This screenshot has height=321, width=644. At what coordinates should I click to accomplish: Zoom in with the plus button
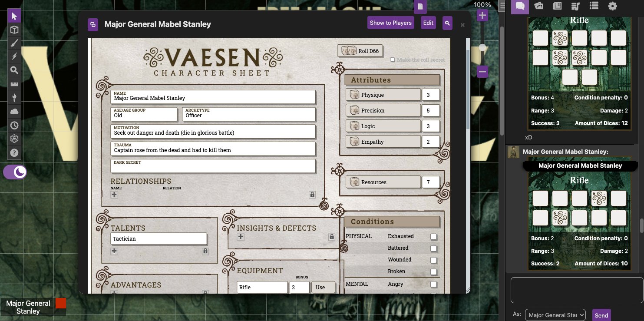click(x=482, y=16)
